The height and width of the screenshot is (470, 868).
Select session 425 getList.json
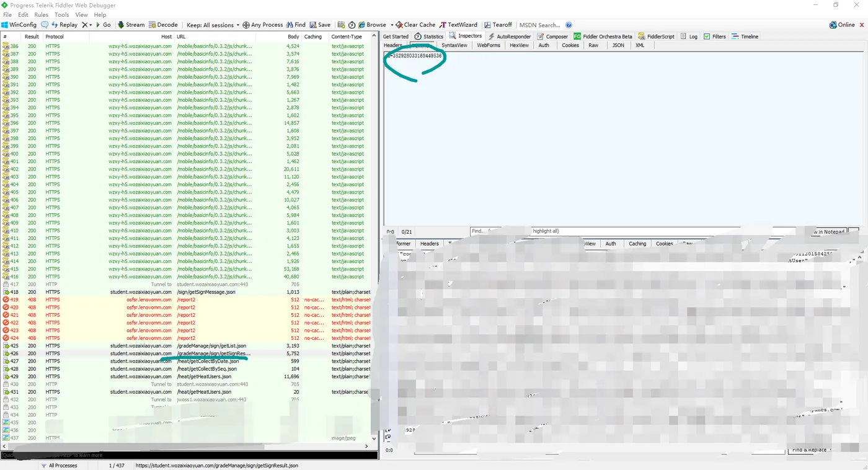[186, 346]
